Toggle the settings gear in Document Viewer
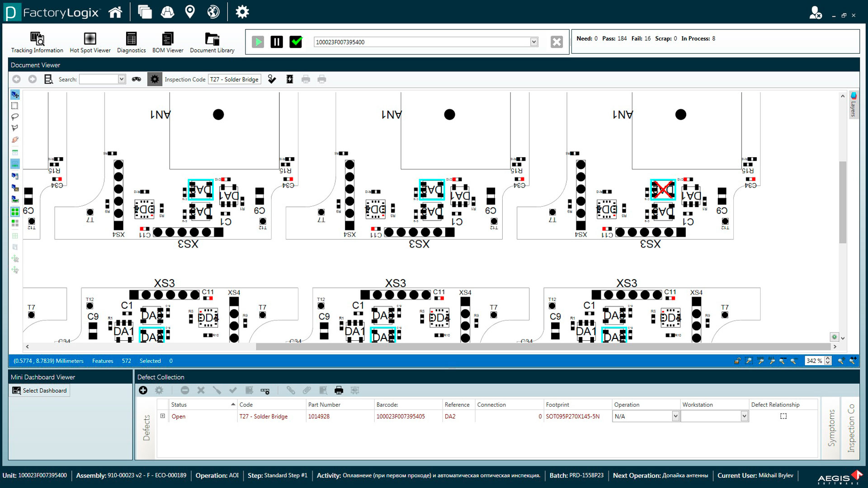This screenshot has height=488, width=868. (155, 79)
